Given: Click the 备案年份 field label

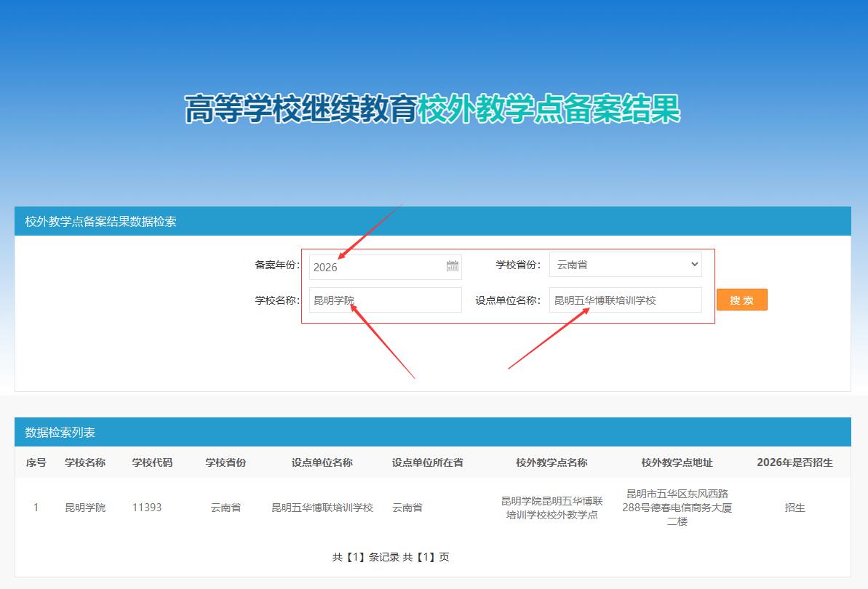Looking at the screenshot, I should (x=276, y=265).
